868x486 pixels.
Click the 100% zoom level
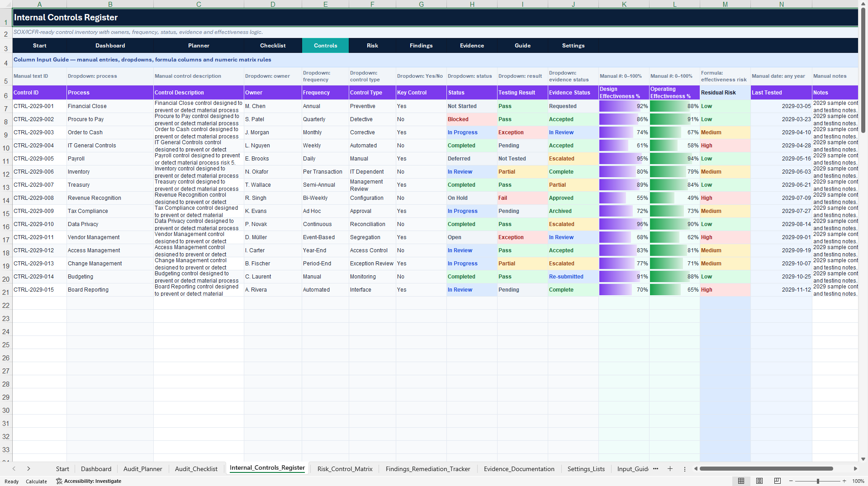point(858,481)
